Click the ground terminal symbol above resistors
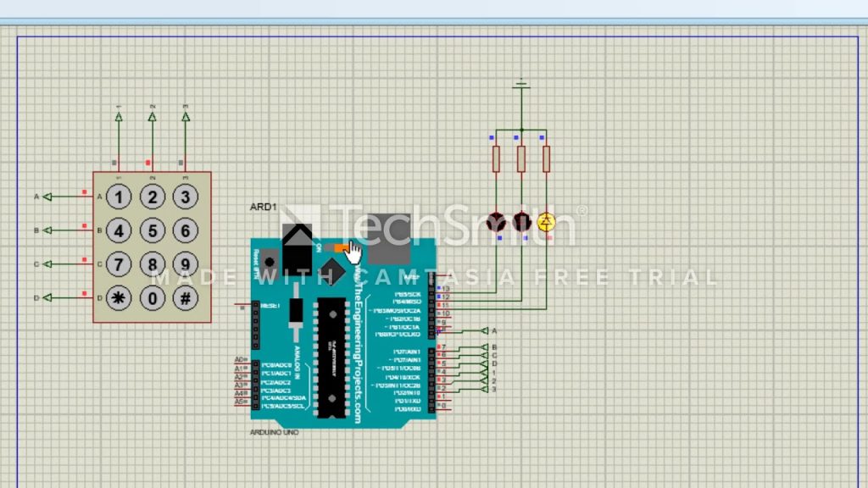The image size is (868, 488). (521, 84)
